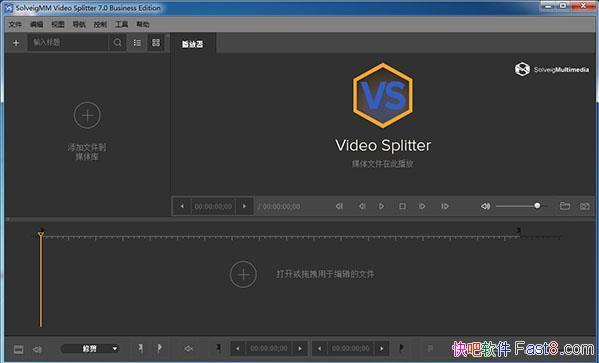Step back one frame
This screenshot has width=599, height=363.
pos(362,206)
